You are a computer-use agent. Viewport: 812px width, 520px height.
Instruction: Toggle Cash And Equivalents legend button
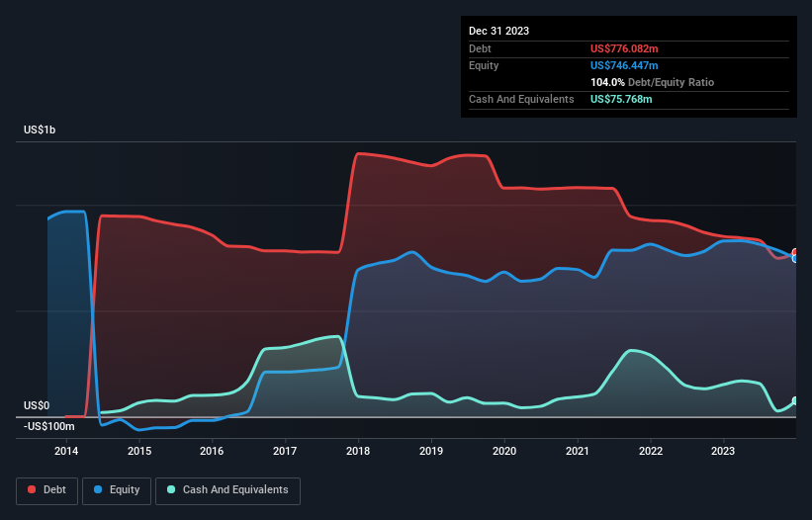coord(227,490)
